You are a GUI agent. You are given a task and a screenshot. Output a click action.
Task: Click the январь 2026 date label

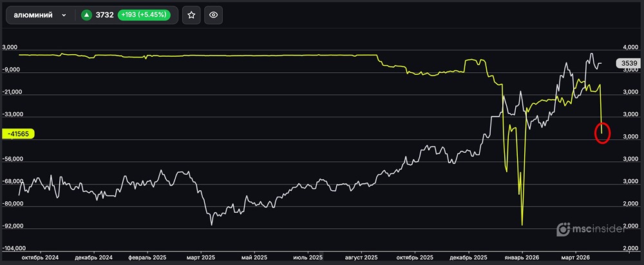pos(522,257)
